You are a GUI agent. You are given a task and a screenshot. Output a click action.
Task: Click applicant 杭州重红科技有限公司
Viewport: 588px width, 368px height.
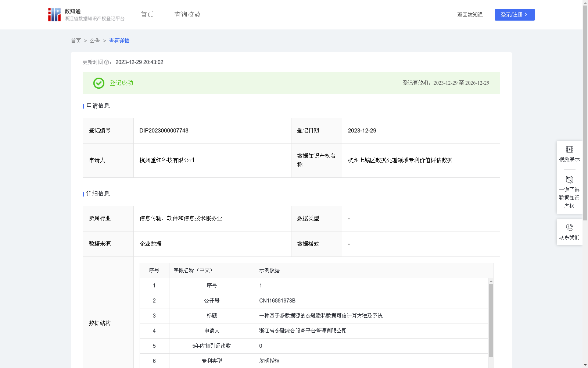(167, 160)
